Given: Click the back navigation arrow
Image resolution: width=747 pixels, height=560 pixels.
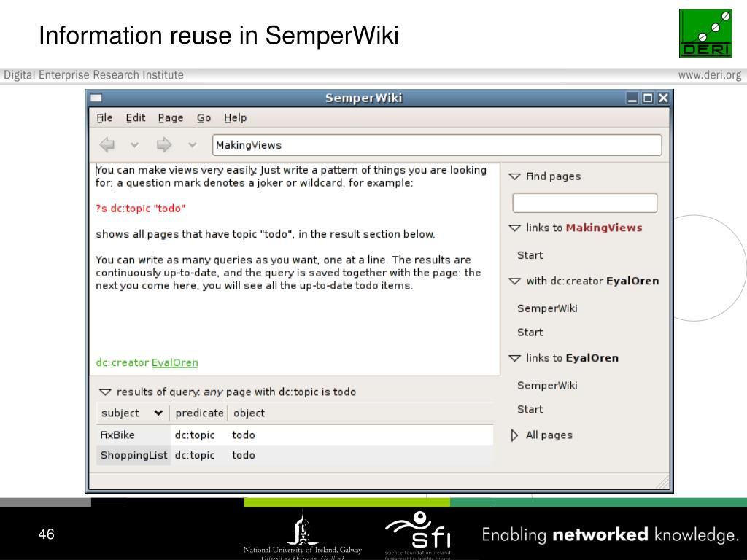Looking at the screenshot, I should point(107,144).
